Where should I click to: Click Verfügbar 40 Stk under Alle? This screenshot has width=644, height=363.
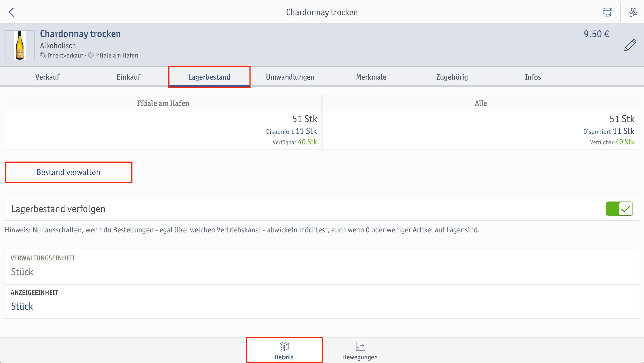[x=612, y=142]
